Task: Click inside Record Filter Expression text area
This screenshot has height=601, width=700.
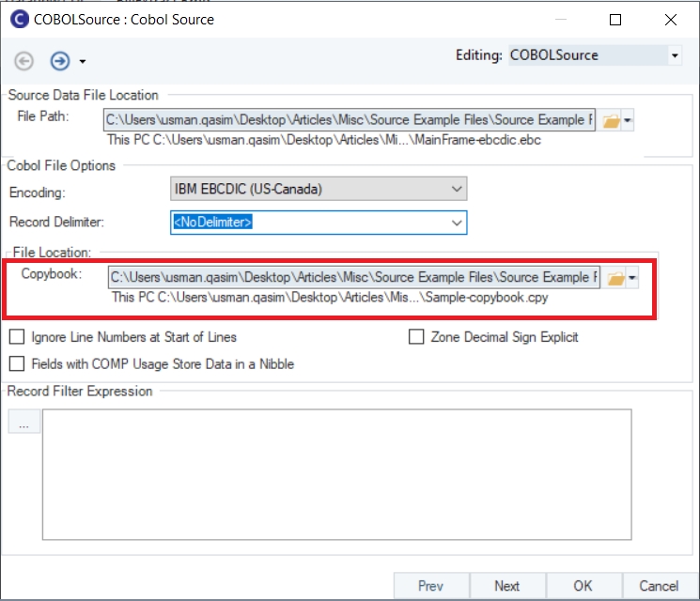Action: (337, 474)
